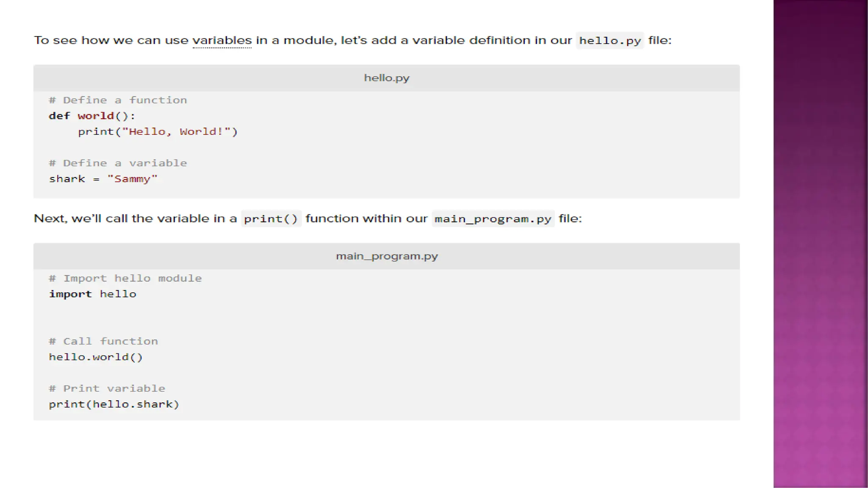
Task: Click the 'hello.world()' call line
Action: (96, 357)
